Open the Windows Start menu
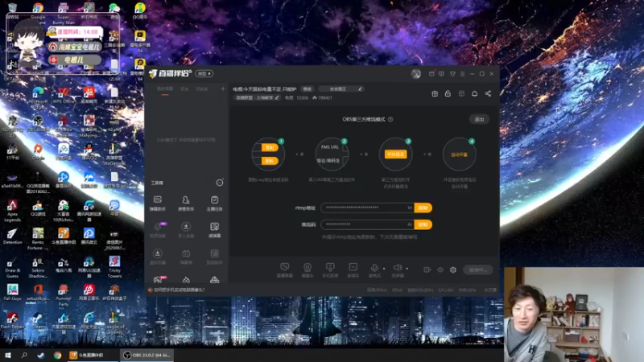This screenshot has width=644, height=362. click(7, 356)
